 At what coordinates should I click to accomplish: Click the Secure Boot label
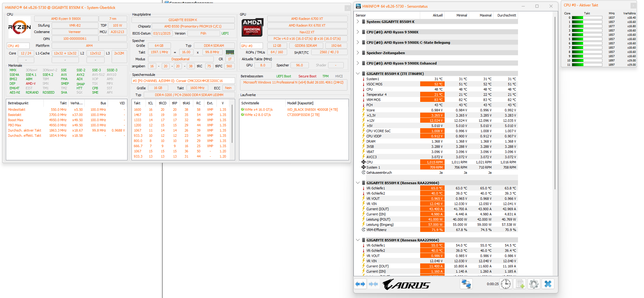[307, 76]
